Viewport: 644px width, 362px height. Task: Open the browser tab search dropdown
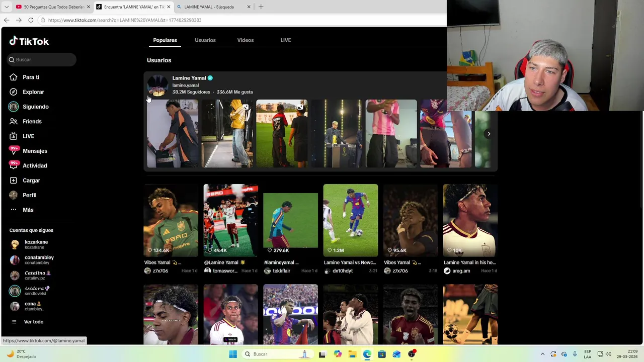pyautogui.click(x=7, y=7)
